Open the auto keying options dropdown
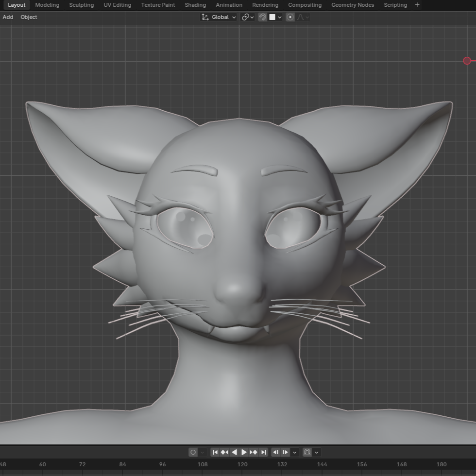The image size is (476, 476). coord(203,452)
